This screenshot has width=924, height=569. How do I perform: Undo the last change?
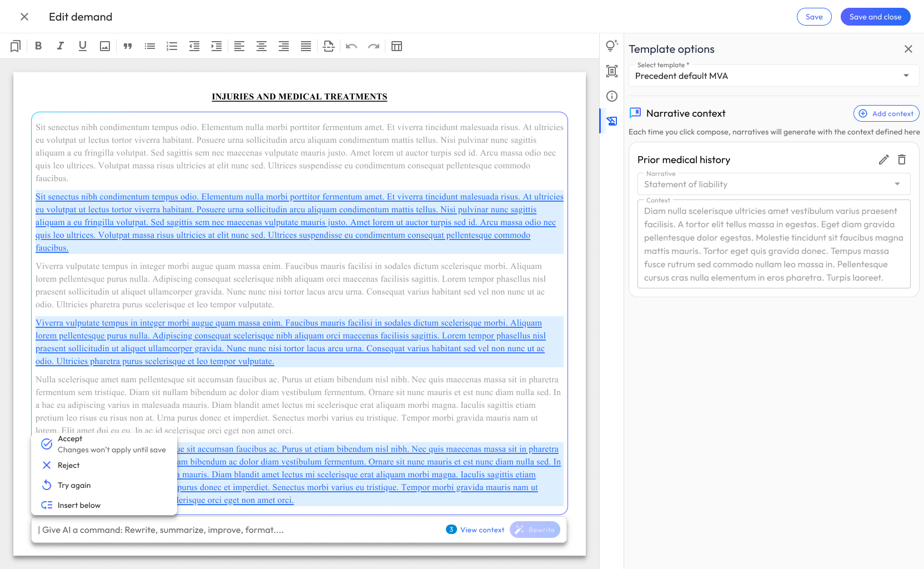(x=351, y=46)
